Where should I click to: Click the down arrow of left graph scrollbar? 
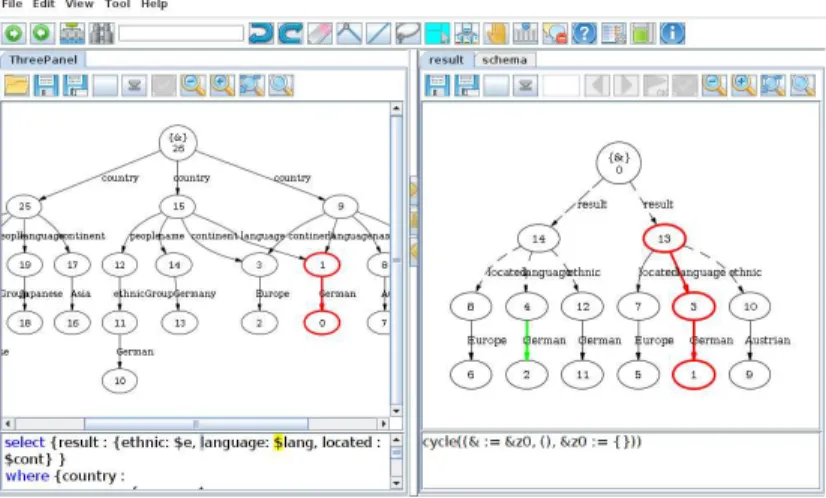point(397,411)
